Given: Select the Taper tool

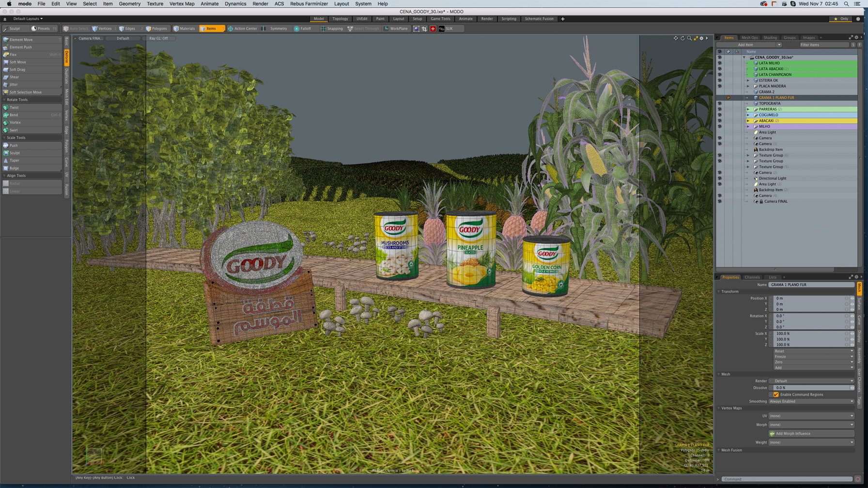Looking at the screenshot, I should point(32,160).
